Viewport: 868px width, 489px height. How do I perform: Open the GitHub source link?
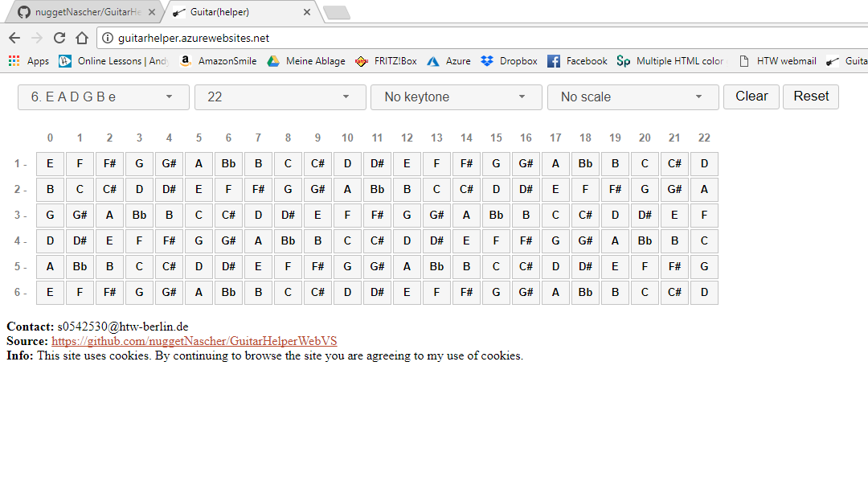[x=194, y=341]
